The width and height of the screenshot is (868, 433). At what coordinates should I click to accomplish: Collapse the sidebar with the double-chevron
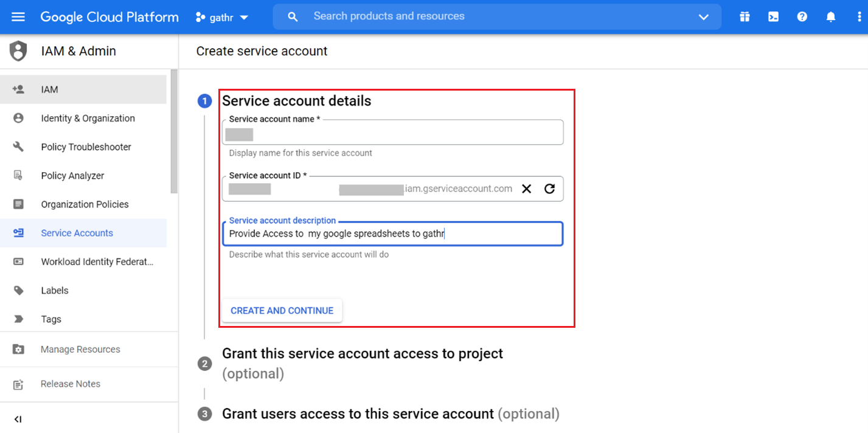coord(18,418)
